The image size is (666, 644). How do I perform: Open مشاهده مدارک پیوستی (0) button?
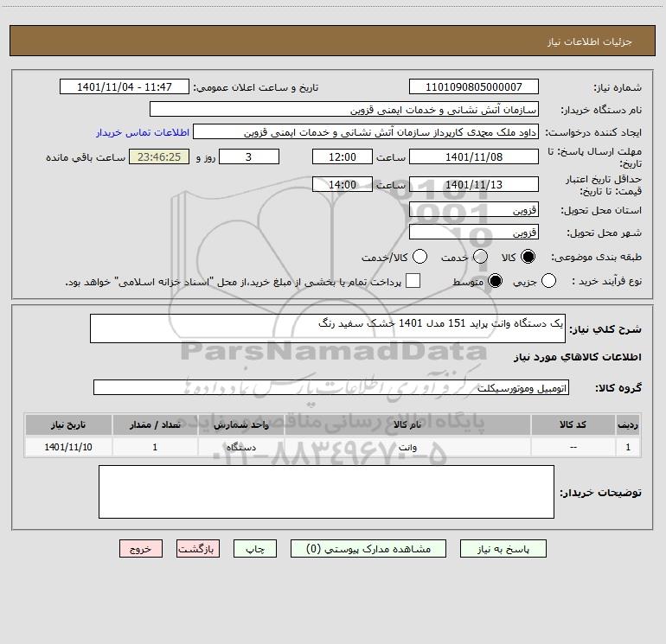point(368,549)
